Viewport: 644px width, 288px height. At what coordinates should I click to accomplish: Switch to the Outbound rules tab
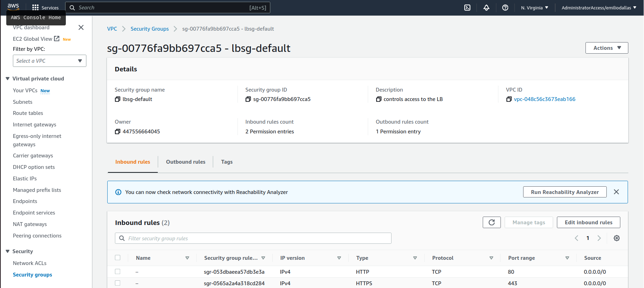click(x=186, y=162)
